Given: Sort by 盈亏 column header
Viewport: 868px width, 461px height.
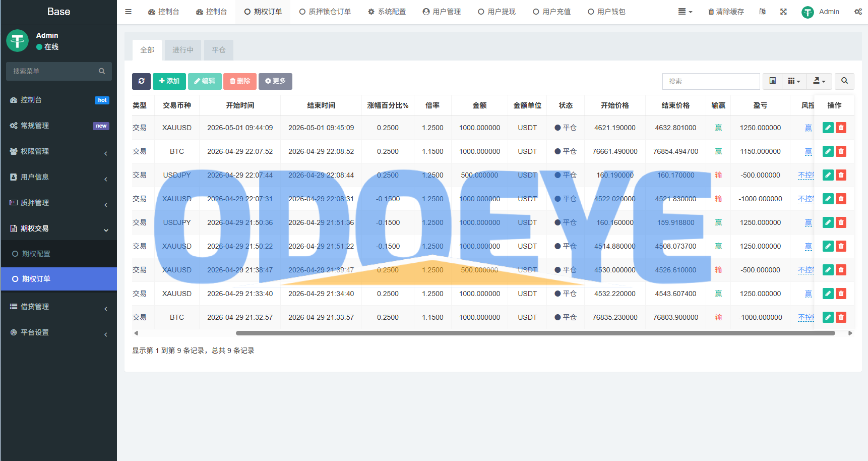Looking at the screenshot, I should (x=760, y=105).
